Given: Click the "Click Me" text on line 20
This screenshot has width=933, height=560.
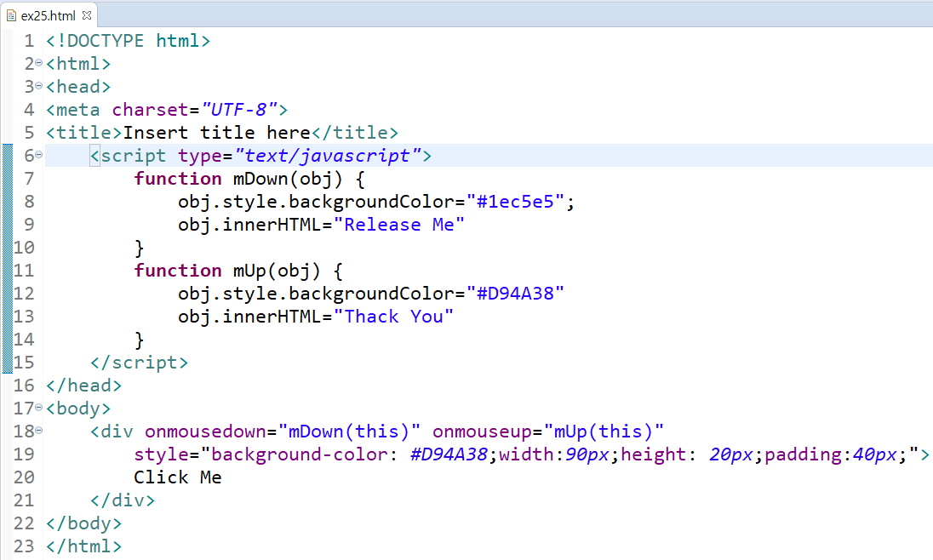Looking at the screenshot, I should pyautogui.click(x=178, y=478).
